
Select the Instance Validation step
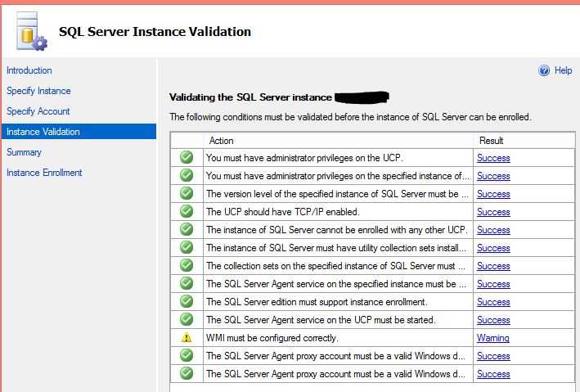point(79,132)
